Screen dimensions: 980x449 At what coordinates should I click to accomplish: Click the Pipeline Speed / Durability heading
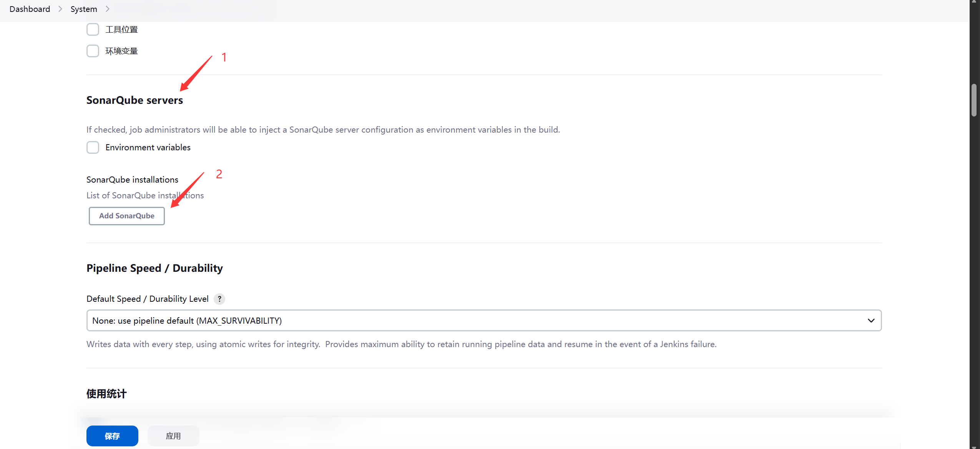point(154,268)
